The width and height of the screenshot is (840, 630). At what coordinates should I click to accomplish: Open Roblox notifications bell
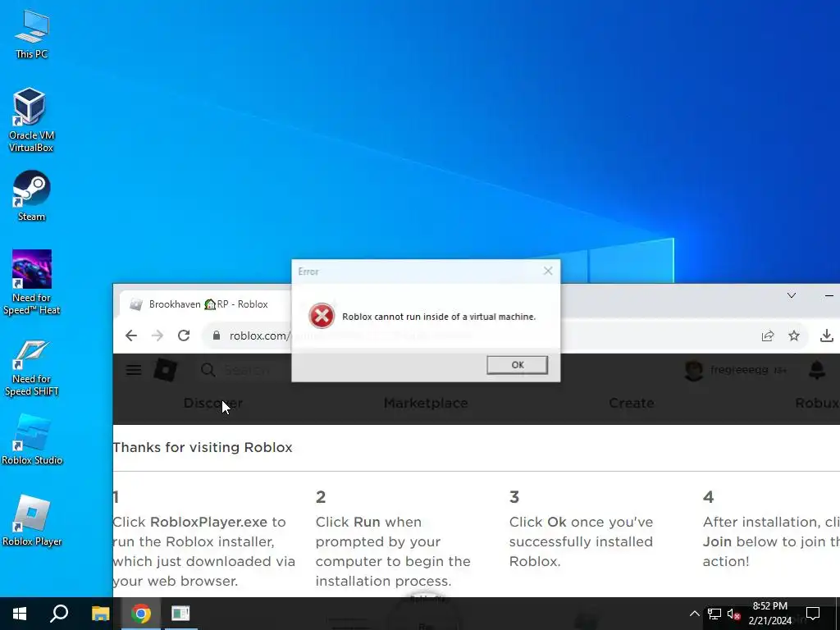pos(817,370)
